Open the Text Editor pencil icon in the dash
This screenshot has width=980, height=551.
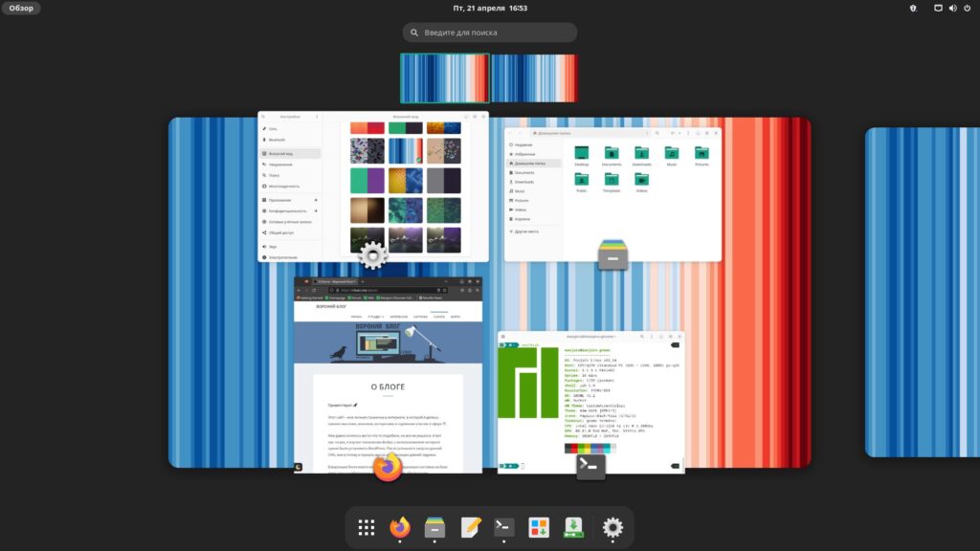coord(470,527)
